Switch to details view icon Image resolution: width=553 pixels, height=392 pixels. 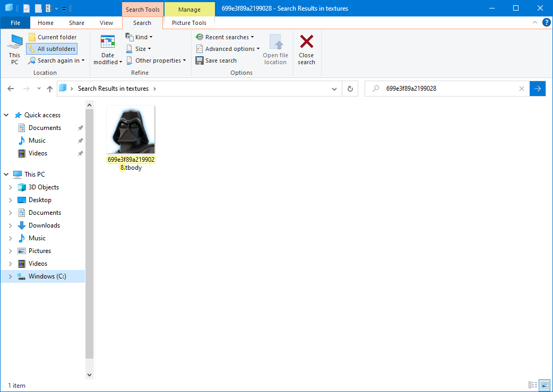(532, 385)
